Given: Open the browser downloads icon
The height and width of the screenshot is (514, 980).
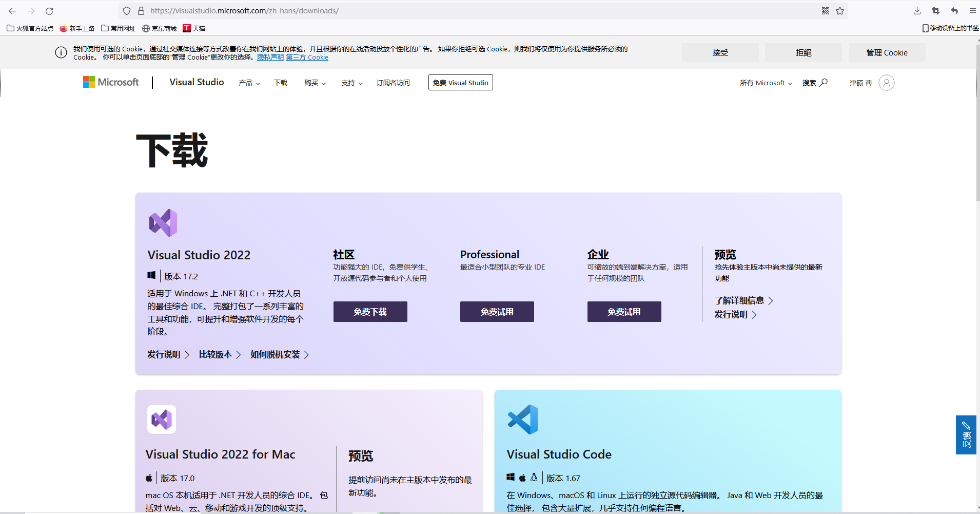Looking at the screenshot, I should coord(916,10).
